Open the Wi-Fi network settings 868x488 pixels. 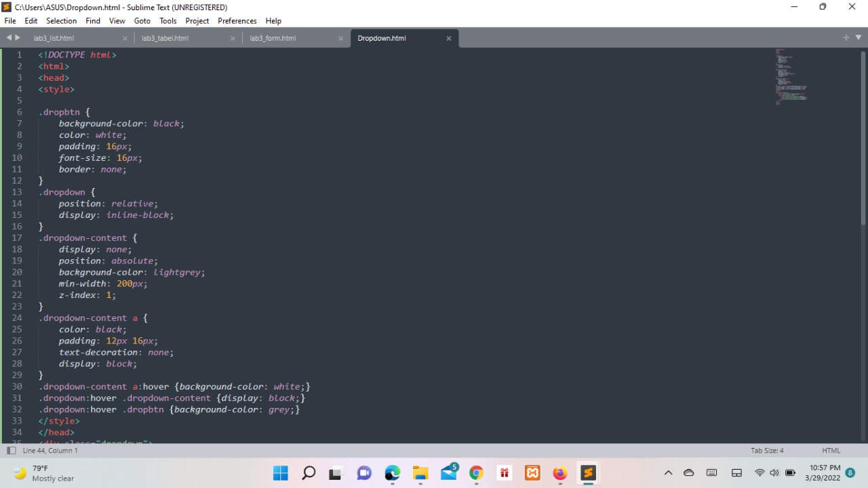[759, 473]
